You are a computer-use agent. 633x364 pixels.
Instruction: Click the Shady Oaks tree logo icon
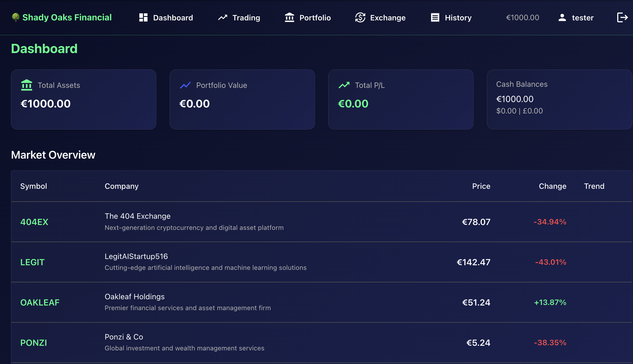16,17
